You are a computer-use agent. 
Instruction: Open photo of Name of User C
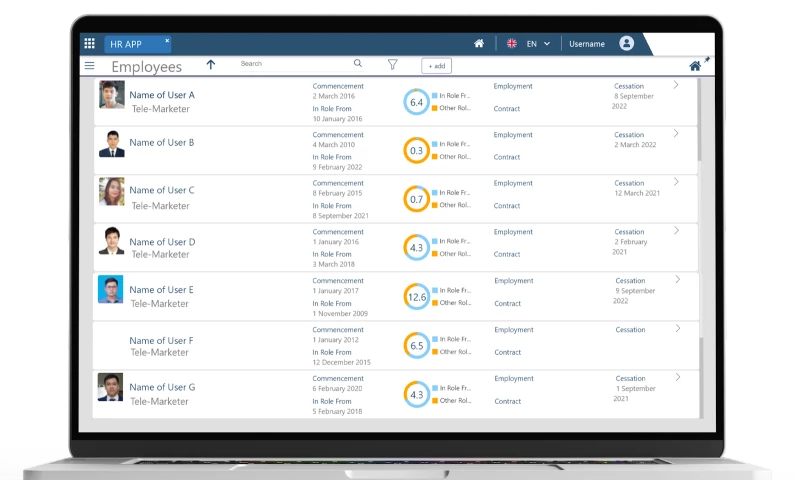tap(112, 191)
